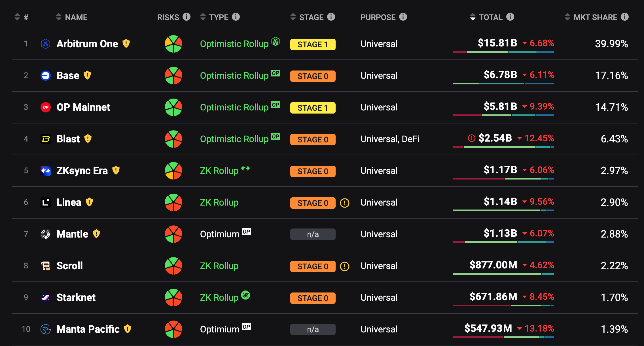Open the ZKsync Era project page
644x346 pixels.
pos(82,171)
